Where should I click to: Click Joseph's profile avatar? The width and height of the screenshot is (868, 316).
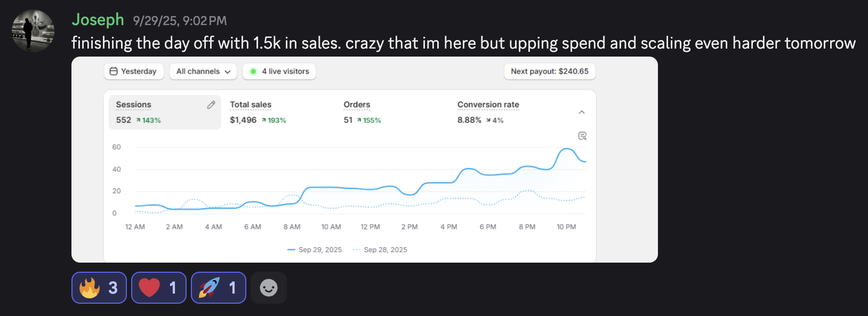coord(33,31)
